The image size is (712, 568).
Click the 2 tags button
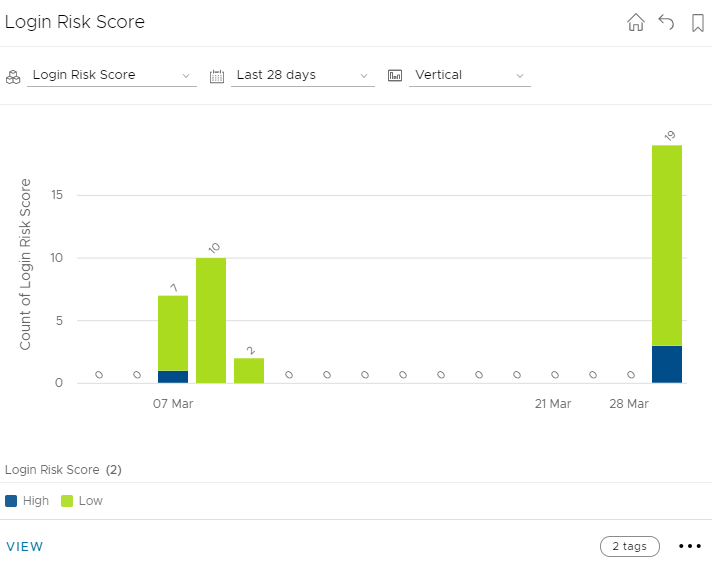pos(630,546)
